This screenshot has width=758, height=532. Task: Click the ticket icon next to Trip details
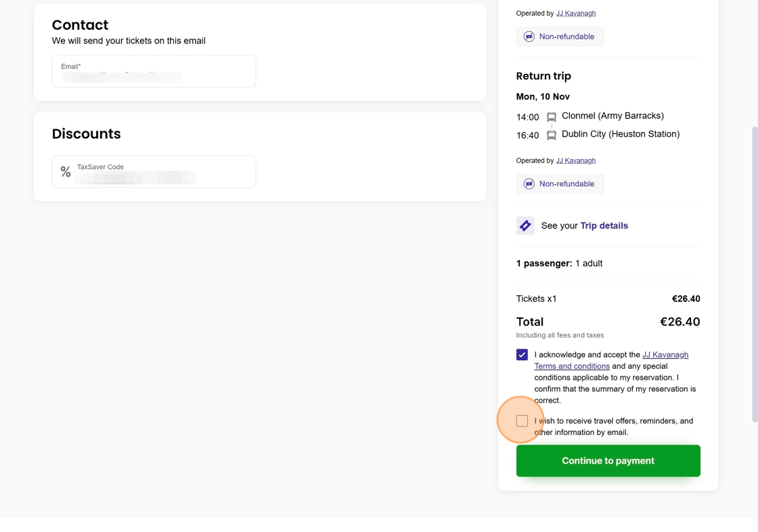click(525, 225)
